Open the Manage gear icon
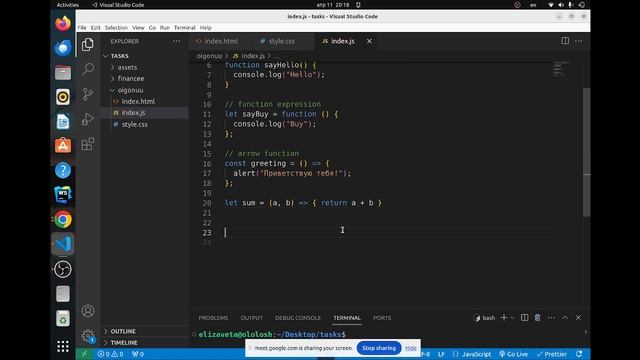Viewport: 640px width, 360px height. pos(87,336)
